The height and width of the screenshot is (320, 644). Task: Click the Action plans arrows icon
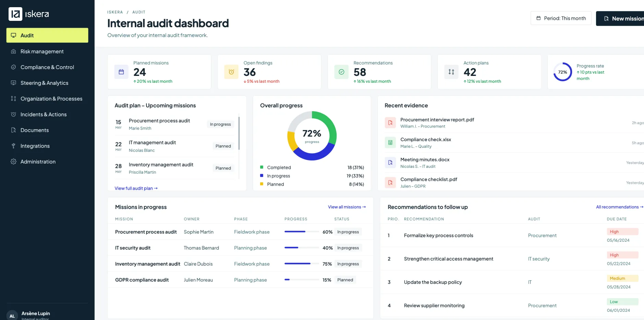451,72
